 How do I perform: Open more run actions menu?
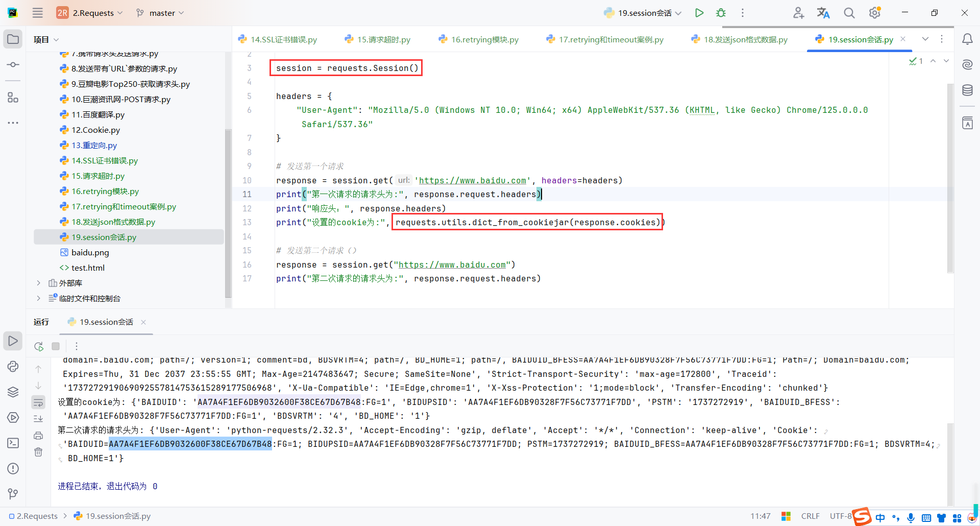[x=743, y=13]
